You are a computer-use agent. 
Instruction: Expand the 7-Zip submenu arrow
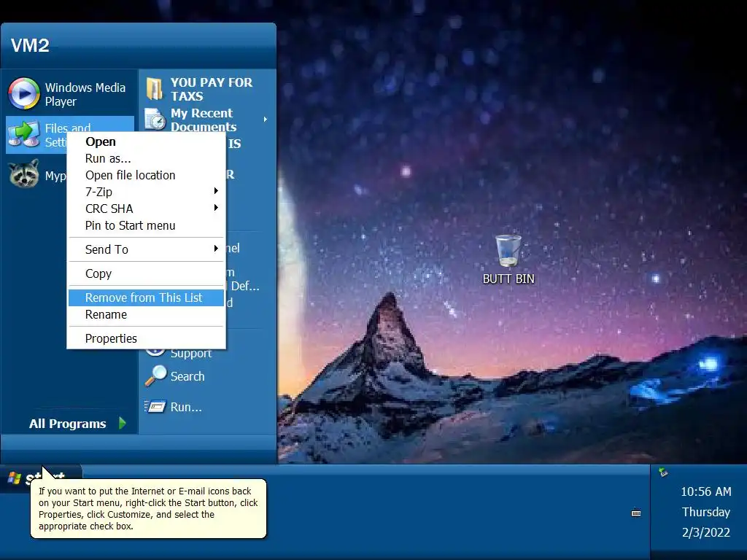(x=216, y=191)
